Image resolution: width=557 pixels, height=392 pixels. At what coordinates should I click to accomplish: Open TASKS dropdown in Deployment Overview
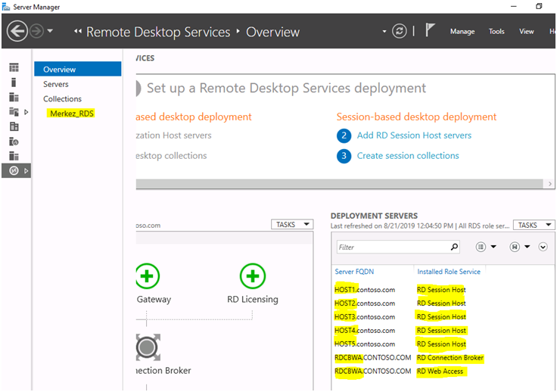point(292,225)
